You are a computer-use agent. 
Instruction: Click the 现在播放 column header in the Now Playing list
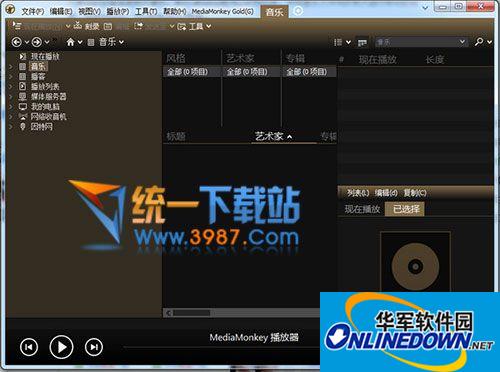pyautogui.click(x=377, y=59)
